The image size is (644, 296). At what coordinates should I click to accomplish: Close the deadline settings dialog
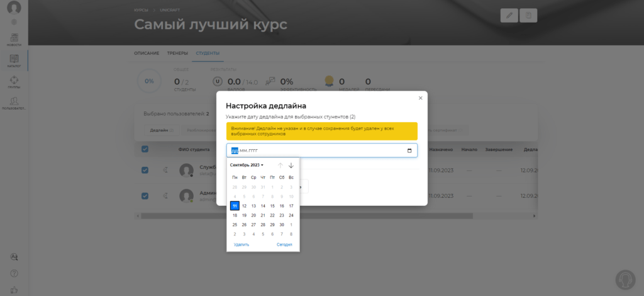pyautogui.click(x=420, y=98)
